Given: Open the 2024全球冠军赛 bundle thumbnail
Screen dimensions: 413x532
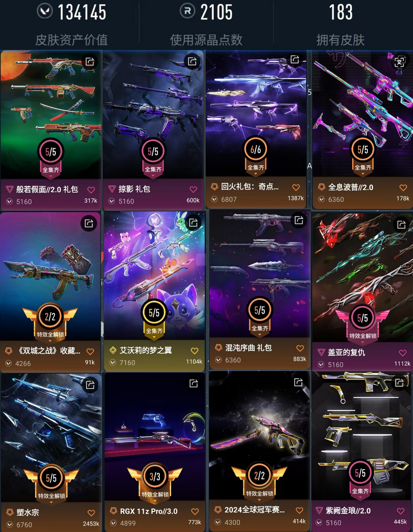Looking at the screenshot, I should [259, 435].
